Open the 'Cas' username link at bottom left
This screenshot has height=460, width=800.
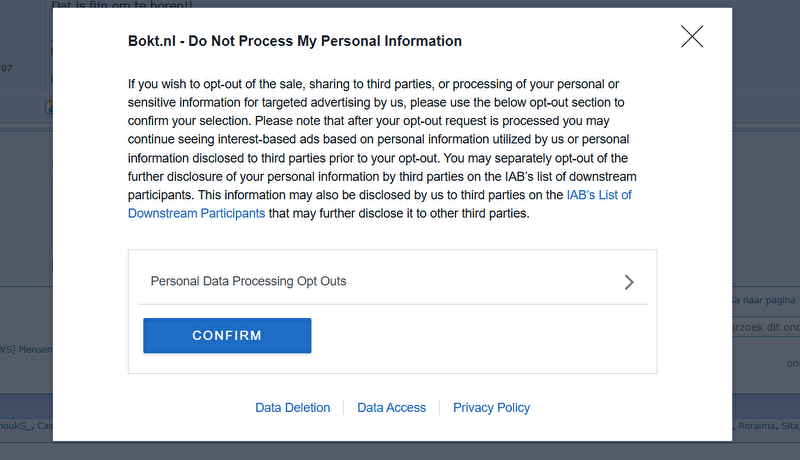(x=45, y=426)
